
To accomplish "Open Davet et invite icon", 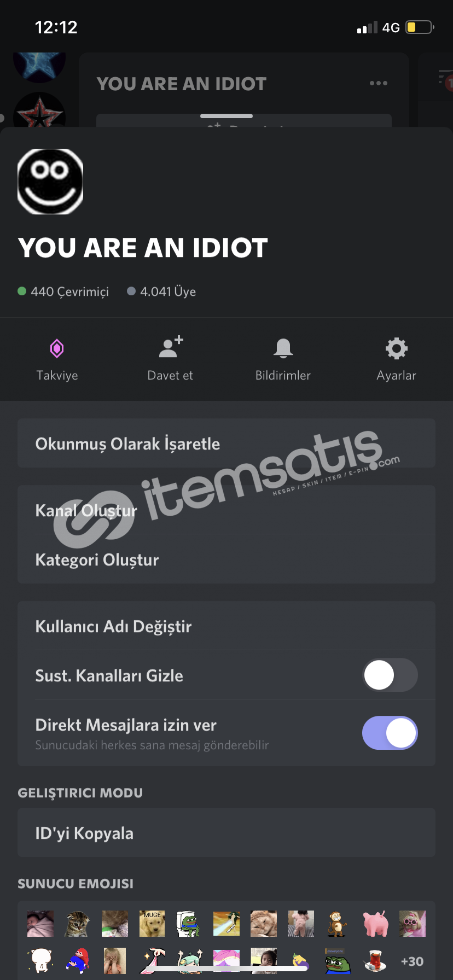I will coord(171,347).
